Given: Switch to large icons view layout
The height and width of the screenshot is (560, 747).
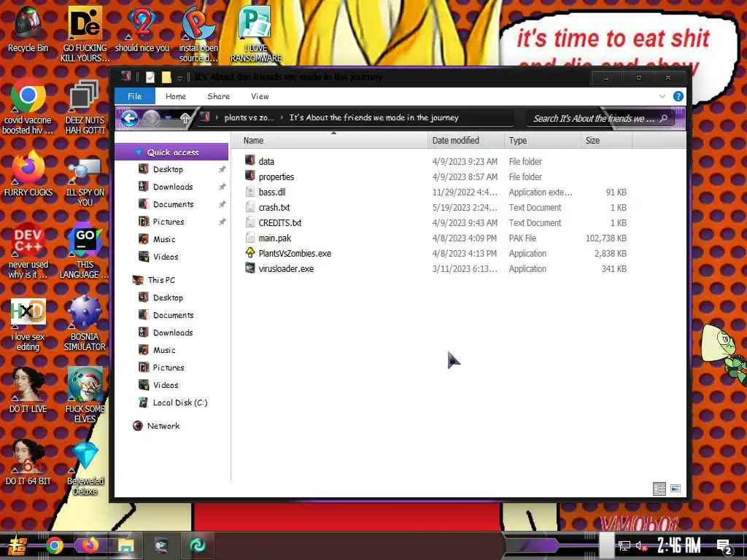Looking at the screenshot, I should tap(675, 488).
